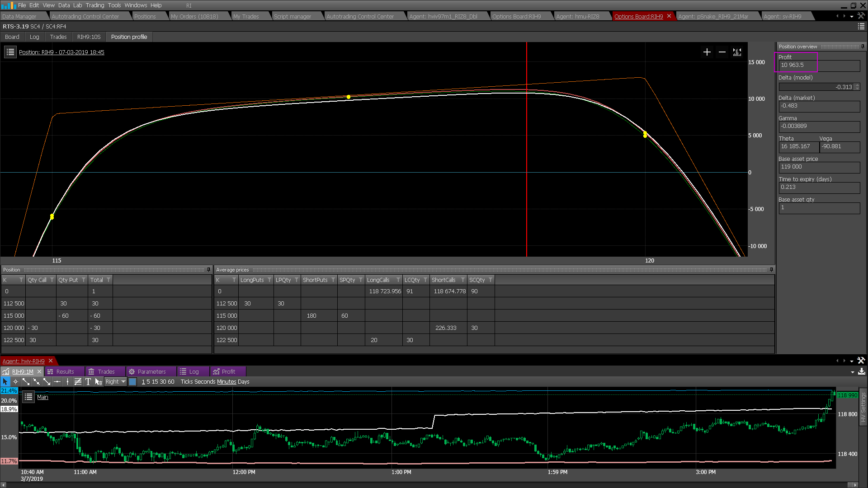
Task: Open the Right axis dropdown
Action: pos(123,382)
